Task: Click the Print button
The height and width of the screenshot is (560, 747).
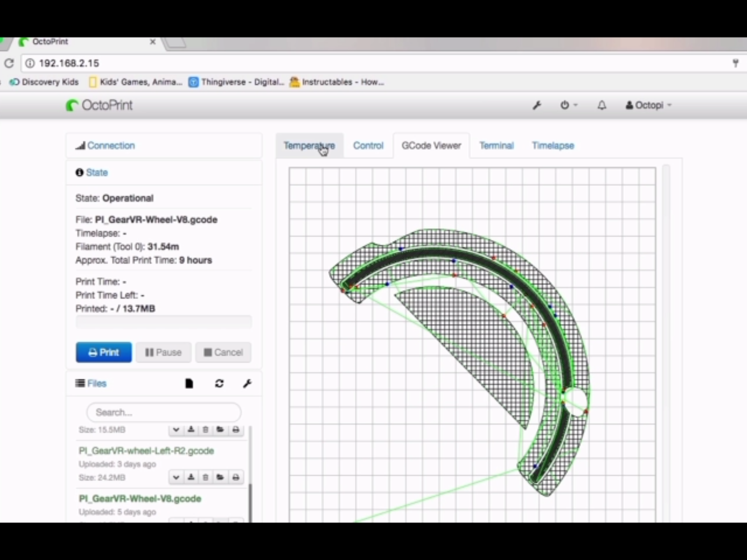Action: [103, 352]
